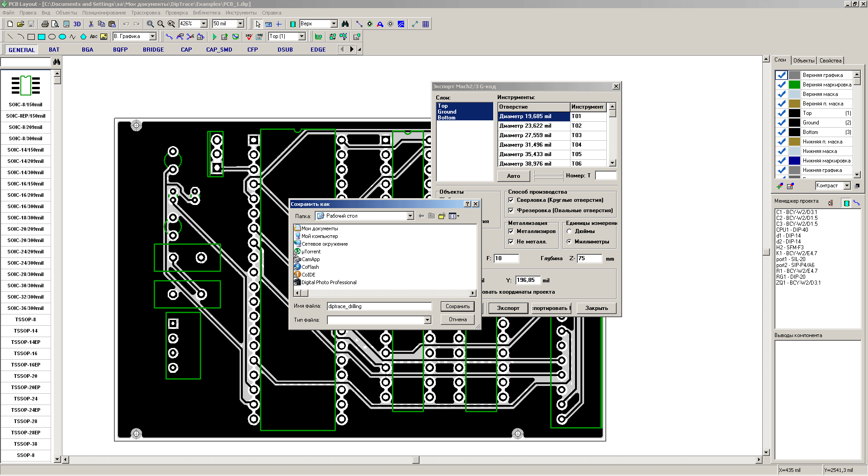This screenshot has height=476, width=868.
Task: Select the Arc drawing tool
Action: coord(20,37)
